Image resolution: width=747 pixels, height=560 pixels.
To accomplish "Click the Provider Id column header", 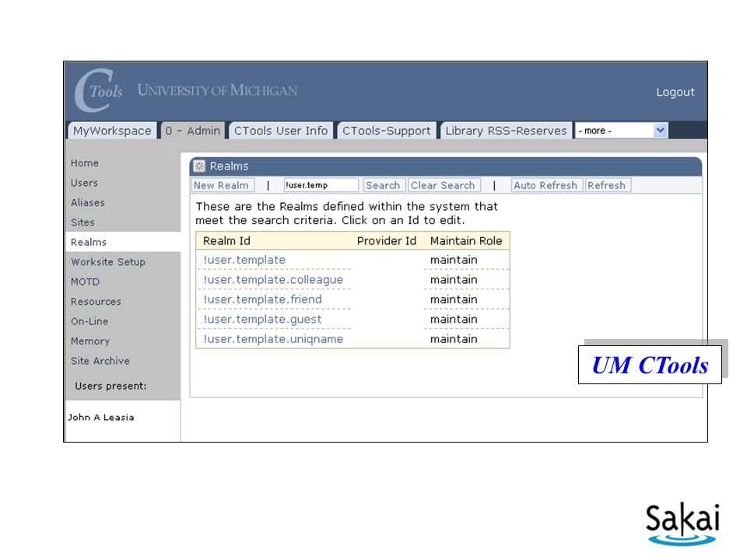I will click(x=387, y=241).
